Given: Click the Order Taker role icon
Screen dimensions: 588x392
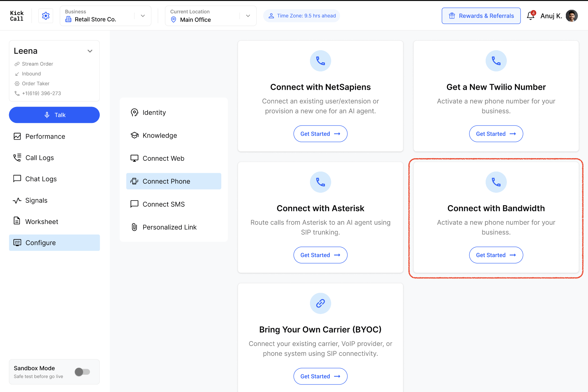Looking at the screenshot, I should pyautogui.click(x=17, y=83).
